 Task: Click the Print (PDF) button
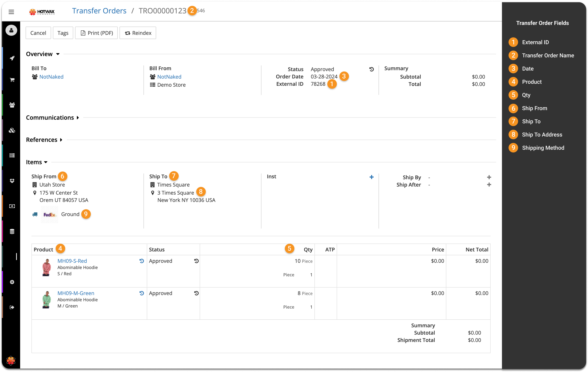coord(96,33)
